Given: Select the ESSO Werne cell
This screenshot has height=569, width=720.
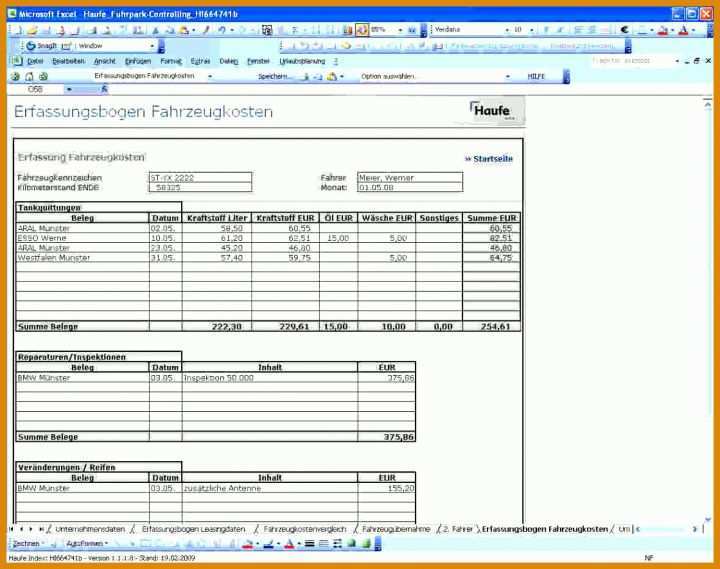Looking at the screenshot, I should click(83, 238).
